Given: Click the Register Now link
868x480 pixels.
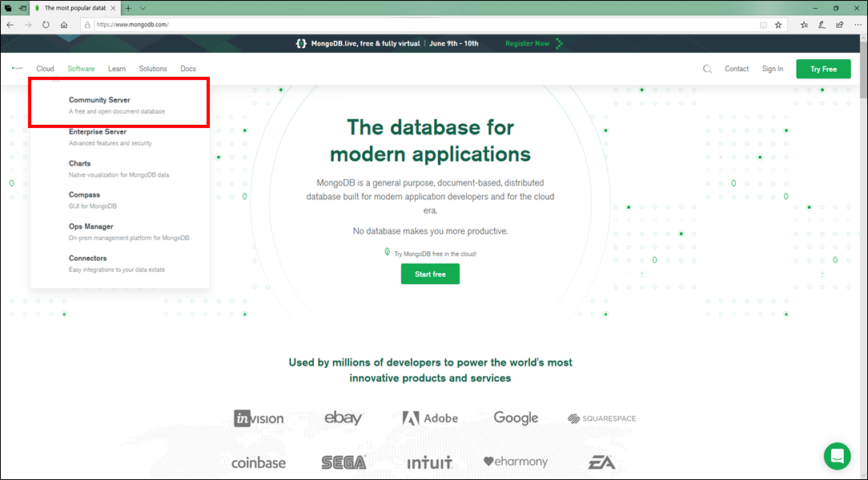Looking at the screenshot, I should (527, 44).
